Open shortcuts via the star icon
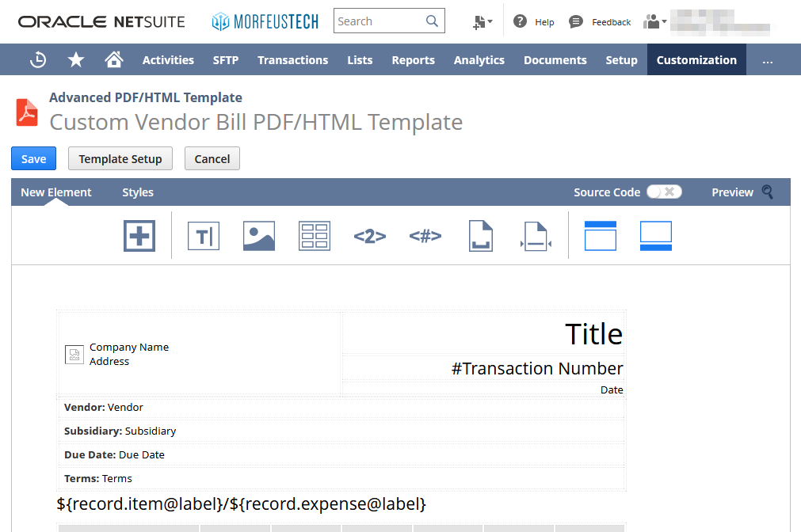The image size is (801, 532). [x=75, y=59]
